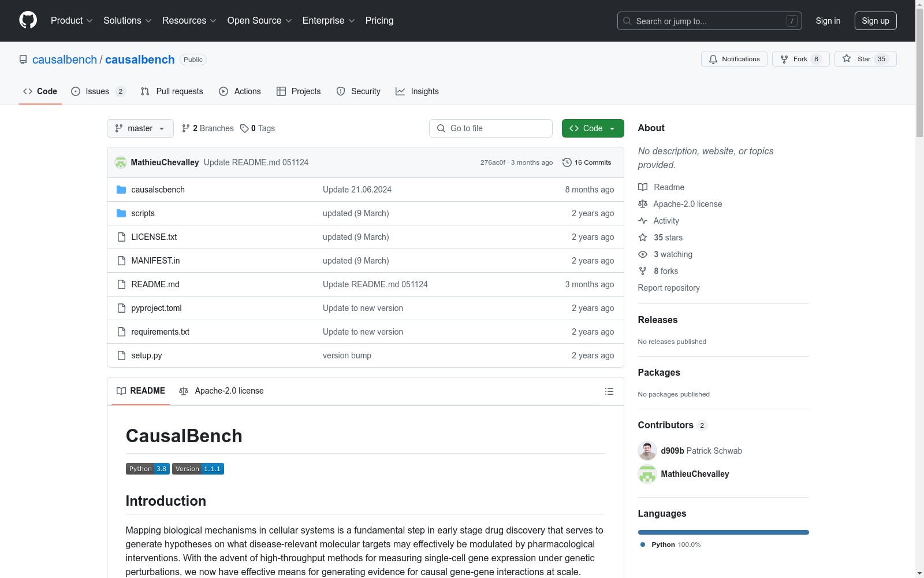Screen dimensions: 924x578
Task: Click the repository icon beside causalbench owner
Action: tap(23, 60)
